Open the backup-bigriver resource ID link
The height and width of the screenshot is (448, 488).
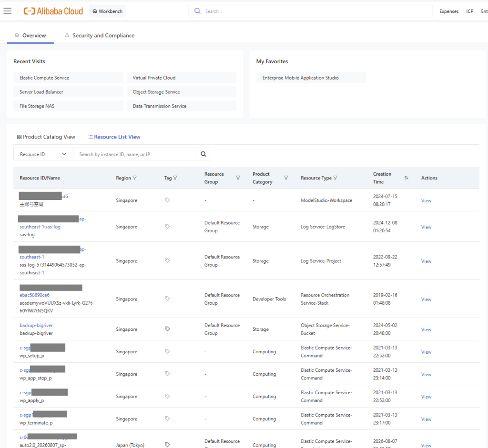[x=36, y=325]
